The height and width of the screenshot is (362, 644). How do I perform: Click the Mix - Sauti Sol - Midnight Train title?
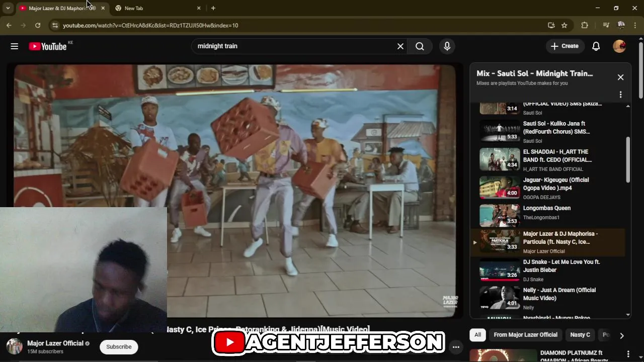coord(534,73)
